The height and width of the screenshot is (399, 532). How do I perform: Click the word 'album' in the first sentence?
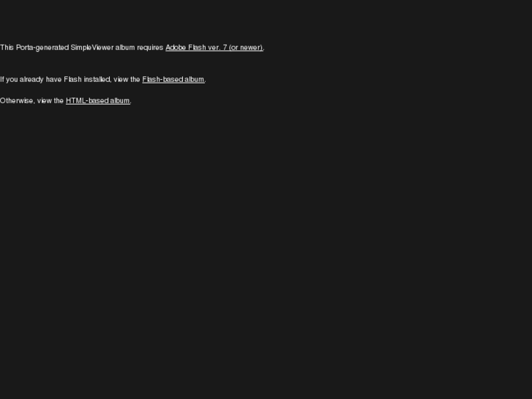pos(125,48)
